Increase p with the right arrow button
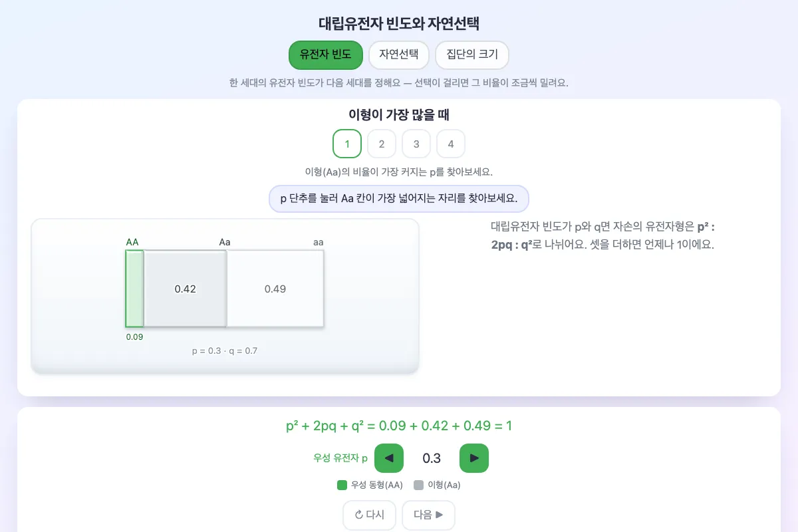 tap(474, 458)
